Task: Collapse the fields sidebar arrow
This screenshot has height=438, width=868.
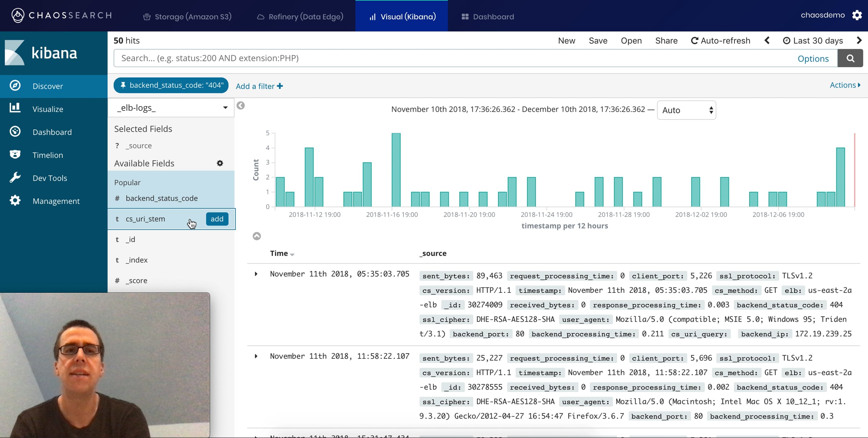Action: pyautogui.click(x=241, y=106)
